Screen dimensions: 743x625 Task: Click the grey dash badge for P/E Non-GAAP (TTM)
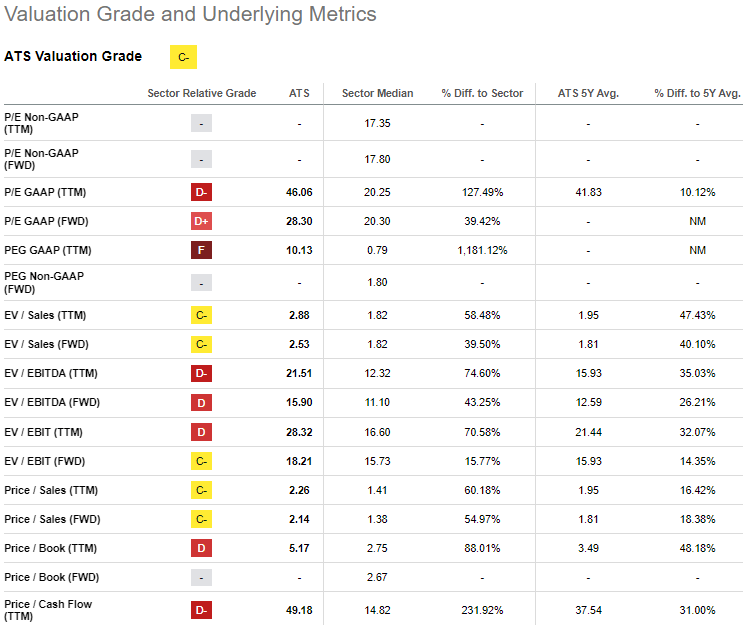[202, 123]
